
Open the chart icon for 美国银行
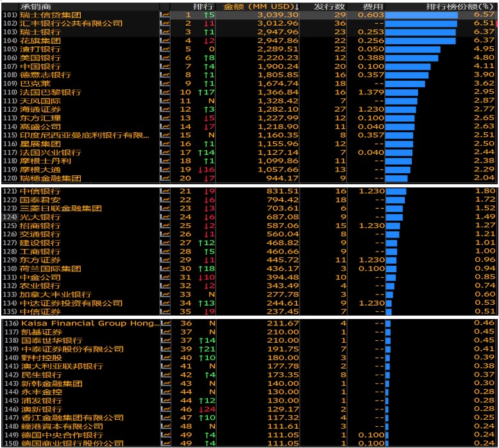point(165,58)
